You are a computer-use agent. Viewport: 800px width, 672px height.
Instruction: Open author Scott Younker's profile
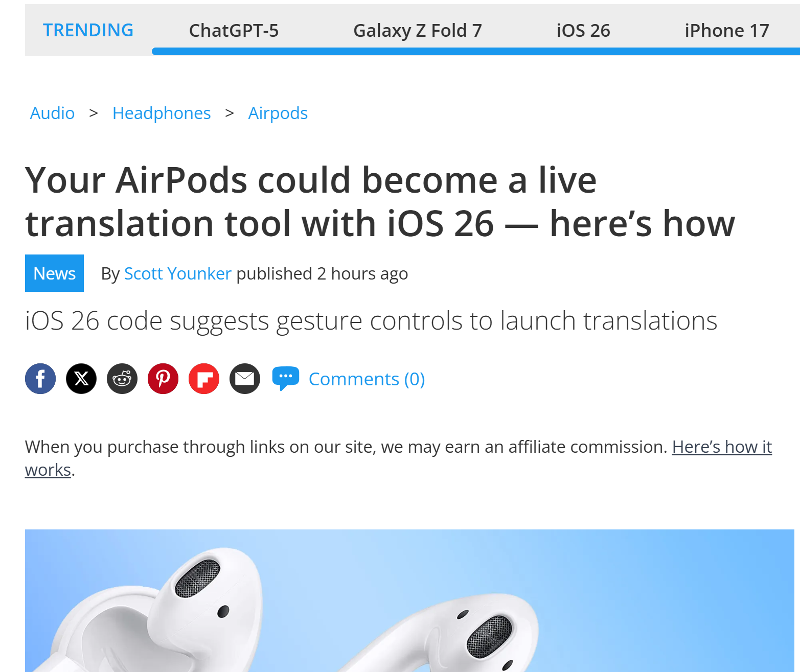(178, 273)
